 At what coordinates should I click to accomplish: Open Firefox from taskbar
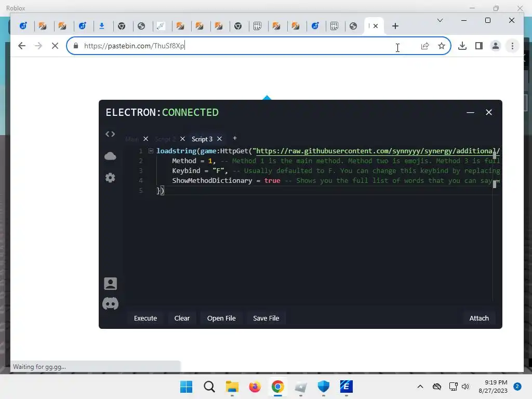click(255, 387)
